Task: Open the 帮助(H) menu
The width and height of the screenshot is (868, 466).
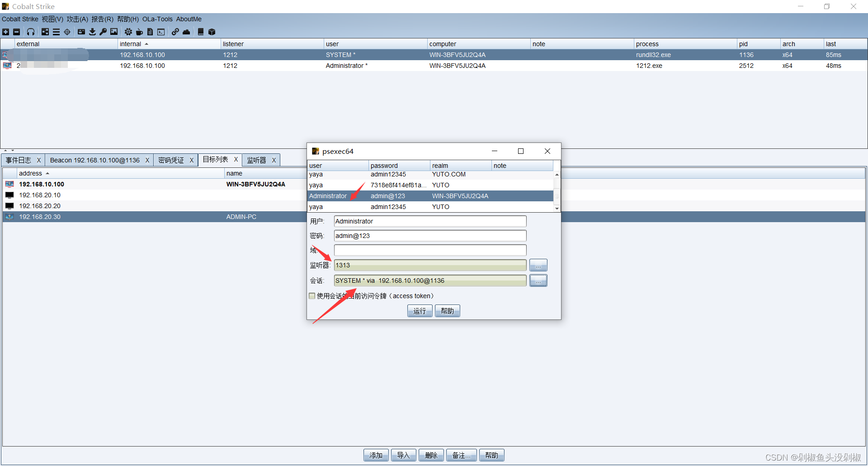Action: pos(128,19)
